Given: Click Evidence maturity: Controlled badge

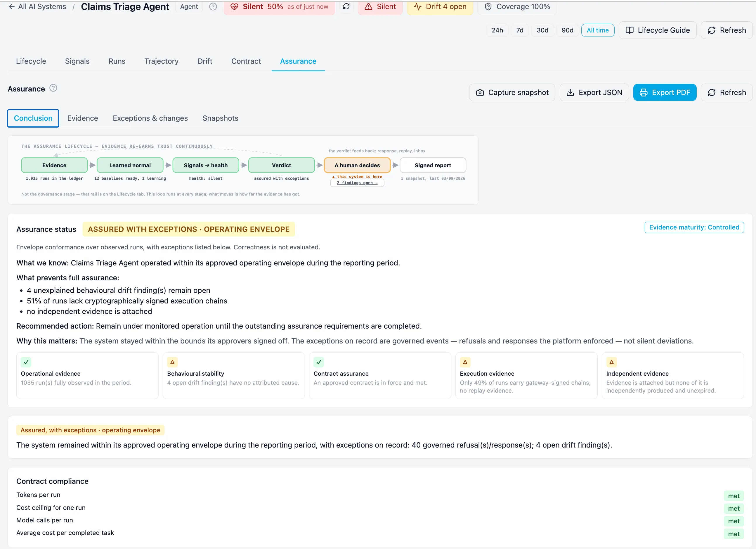Looking at the screenshot, I should pos(694,227).
